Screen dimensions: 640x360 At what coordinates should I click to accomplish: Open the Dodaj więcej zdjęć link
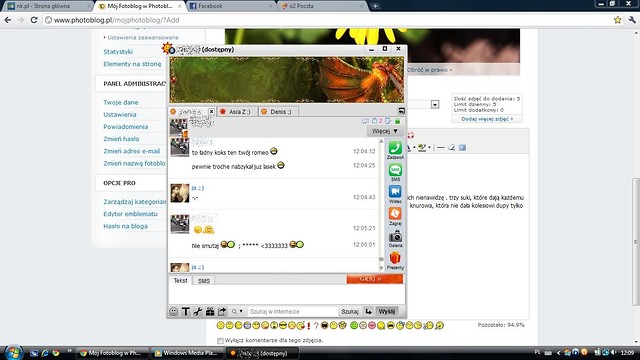[487, 119]
